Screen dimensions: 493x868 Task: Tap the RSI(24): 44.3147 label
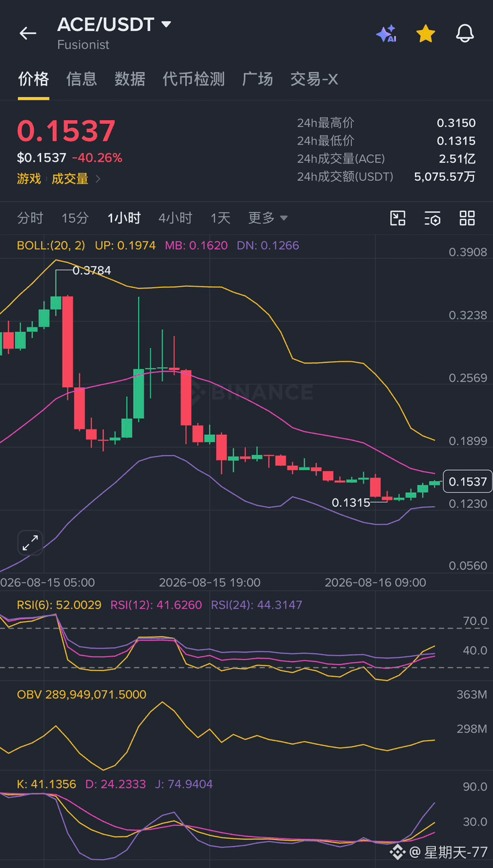coord(257,604)
